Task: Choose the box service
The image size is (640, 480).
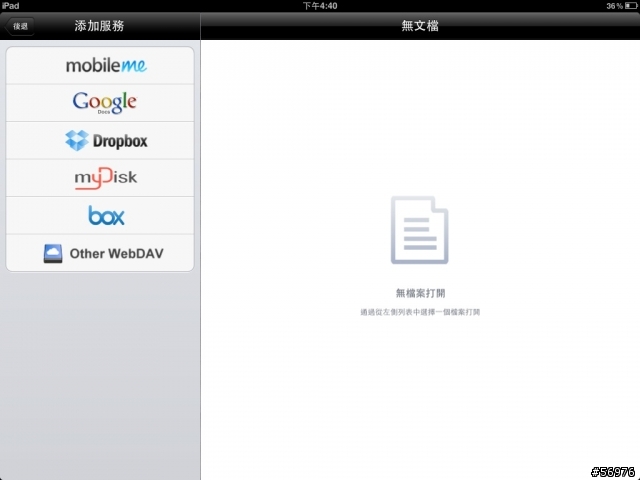Action: pos(100,216)
